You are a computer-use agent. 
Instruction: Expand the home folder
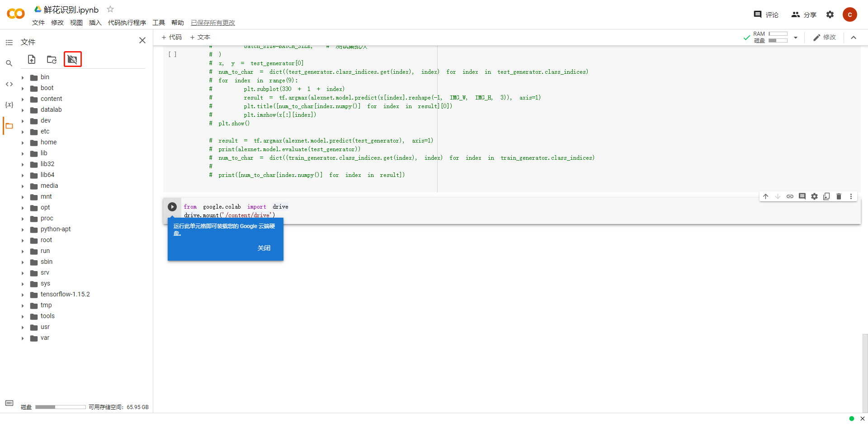click(23, 143)
